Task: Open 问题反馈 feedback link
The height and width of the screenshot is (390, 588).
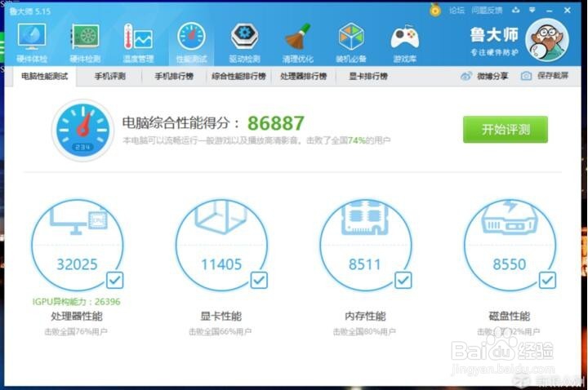Action: tap(487, 11)
